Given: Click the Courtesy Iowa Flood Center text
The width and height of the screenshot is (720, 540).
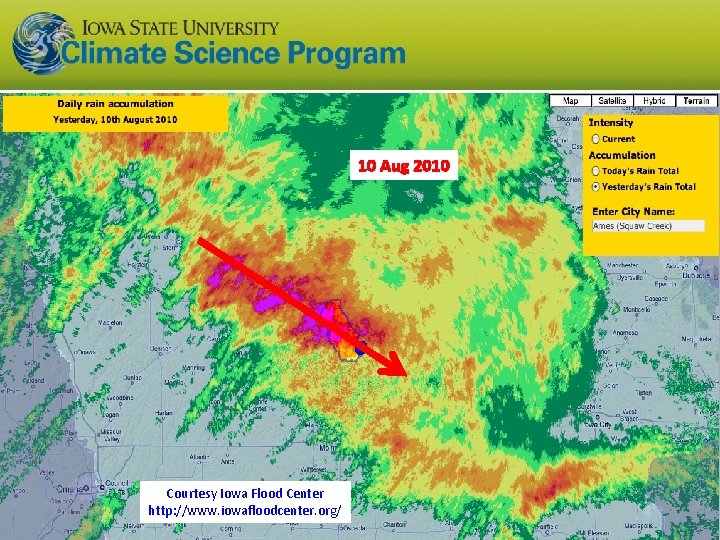Looking at the screenshot, I should (245, 494).
